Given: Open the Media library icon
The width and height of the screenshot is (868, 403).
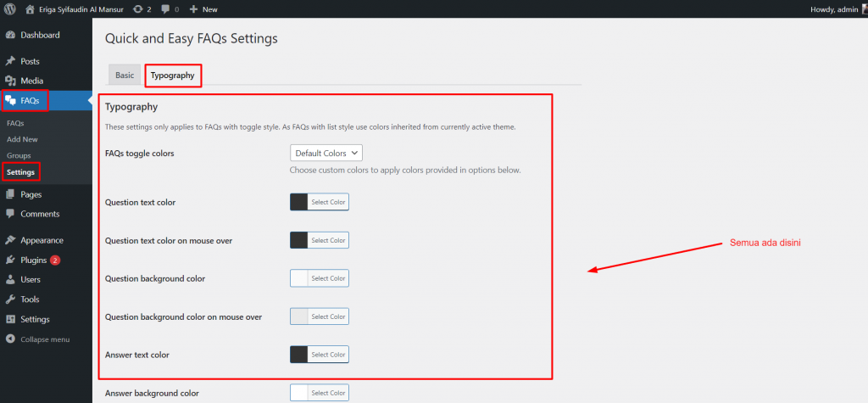Looking at the screenshot, I should point(10,81).
